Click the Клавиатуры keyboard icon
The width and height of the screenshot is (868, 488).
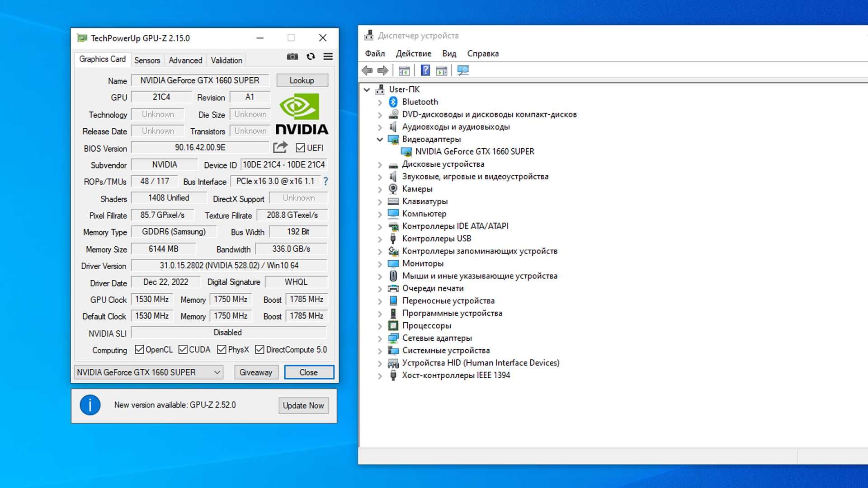393,202
